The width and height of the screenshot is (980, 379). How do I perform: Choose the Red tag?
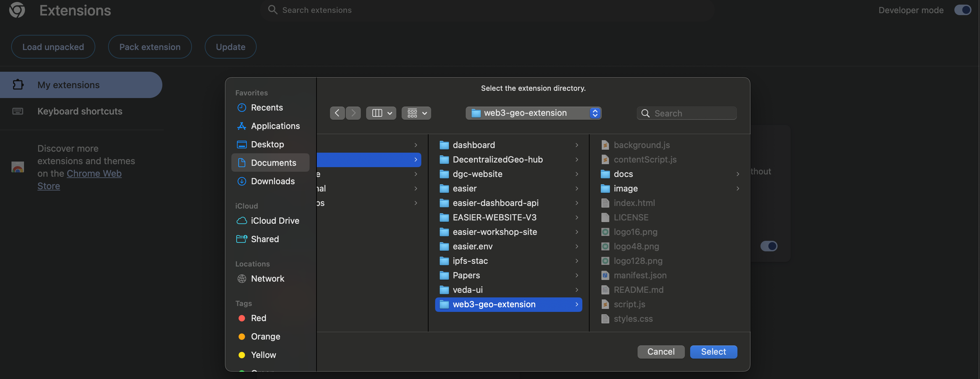tap(270, 318)
